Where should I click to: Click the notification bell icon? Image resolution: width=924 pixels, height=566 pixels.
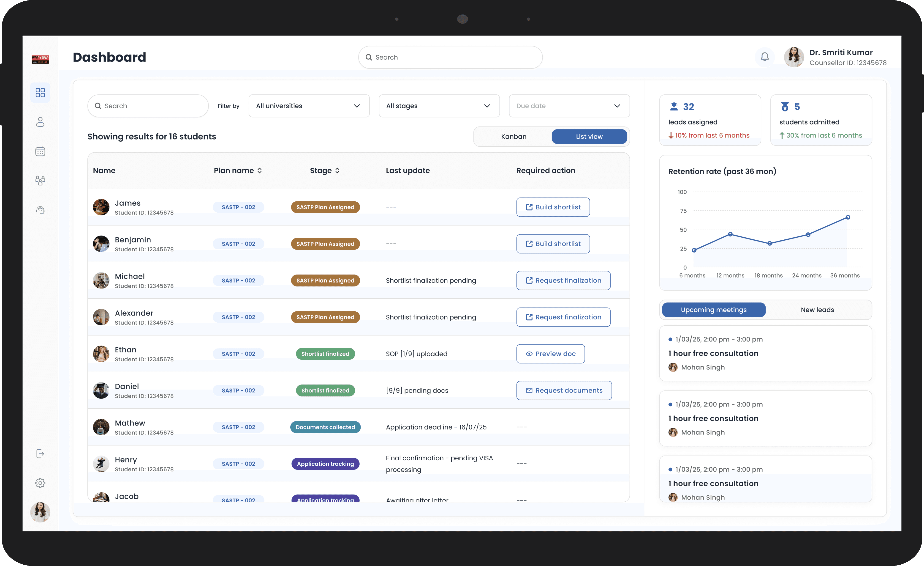click(765, 57)
